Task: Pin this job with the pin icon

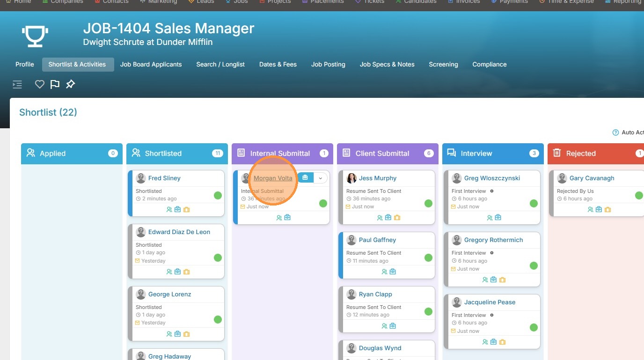Action: click(x=70, y=84)
